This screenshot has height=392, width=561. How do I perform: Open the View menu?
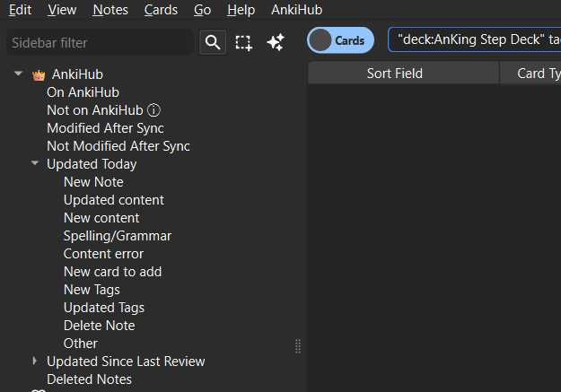[x=62, y=10]
